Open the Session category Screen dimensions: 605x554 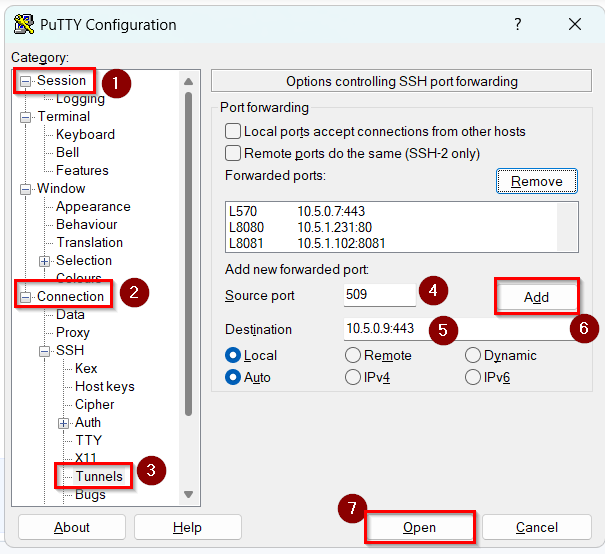coord(61,80)
